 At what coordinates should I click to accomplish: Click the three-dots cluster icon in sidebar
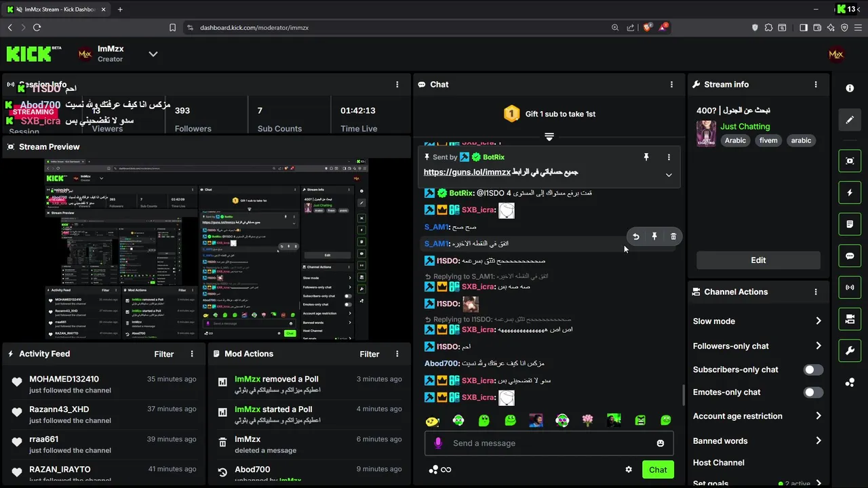(850, 382)
